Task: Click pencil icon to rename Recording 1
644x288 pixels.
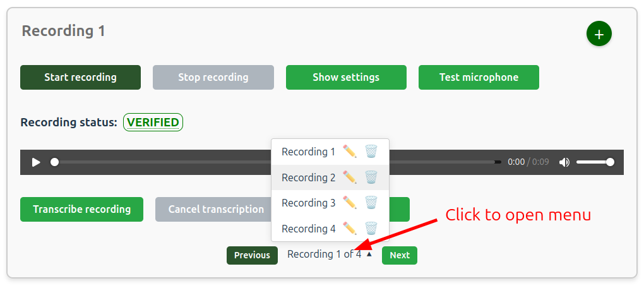Action: click(x=349, y=152)
